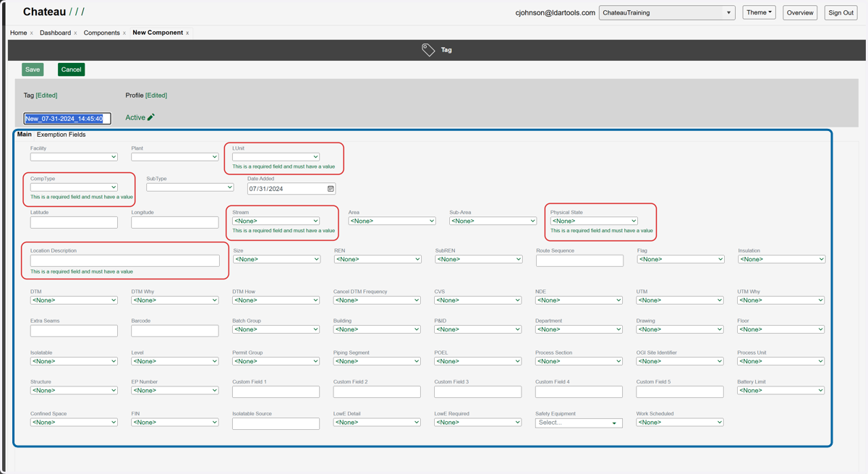Open the Stream dropdown
868x474 pixels.
click(276, 221)
